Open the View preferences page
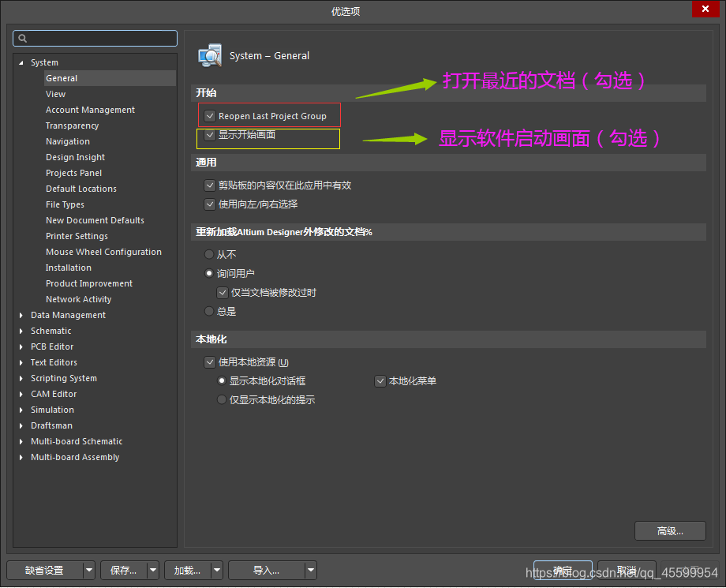Screen dimensions: 726x588 click(x=55, y=94)
